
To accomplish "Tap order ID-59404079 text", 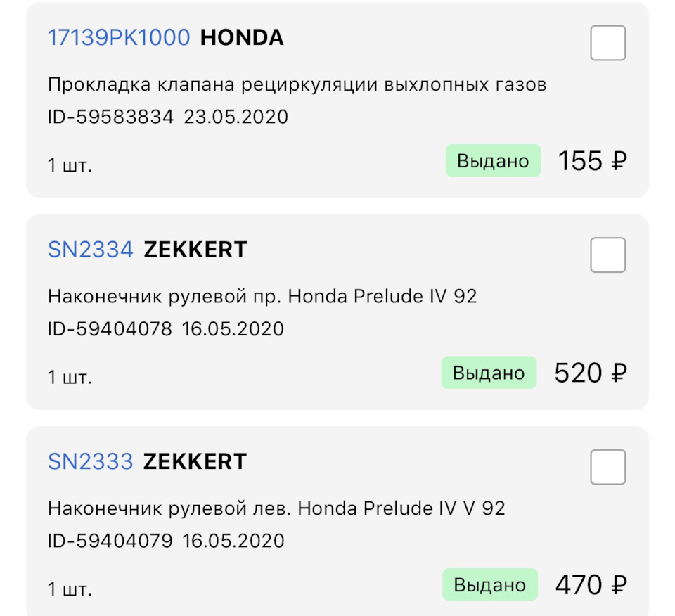I will pos(110,541).
